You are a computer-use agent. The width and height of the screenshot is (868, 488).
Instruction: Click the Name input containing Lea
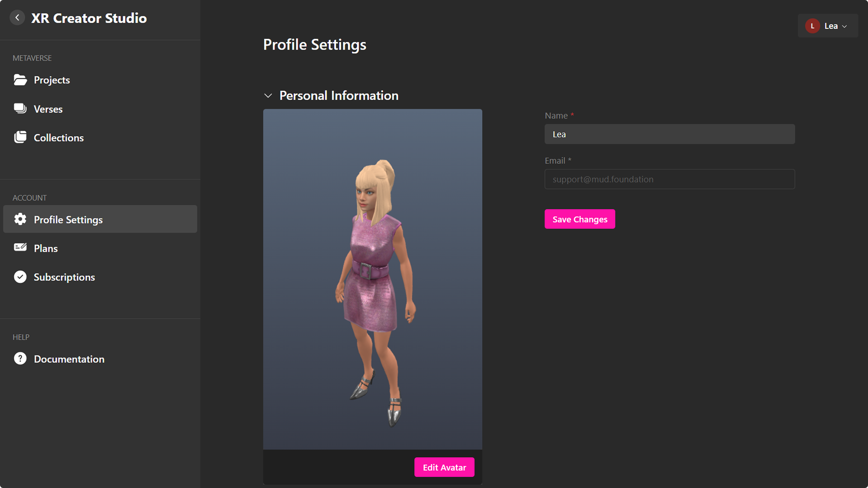[669, 134]
